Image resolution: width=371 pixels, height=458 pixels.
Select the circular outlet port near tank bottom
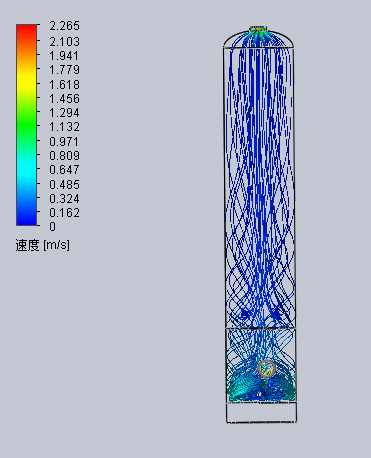pyautogui.click(x=267, y=369)
